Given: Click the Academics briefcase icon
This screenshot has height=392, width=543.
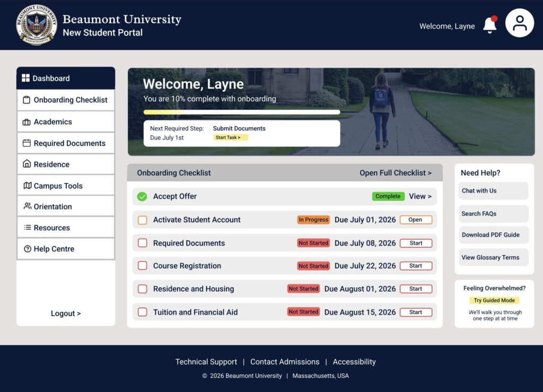Looking at the screenshot, I should point(27,122).
